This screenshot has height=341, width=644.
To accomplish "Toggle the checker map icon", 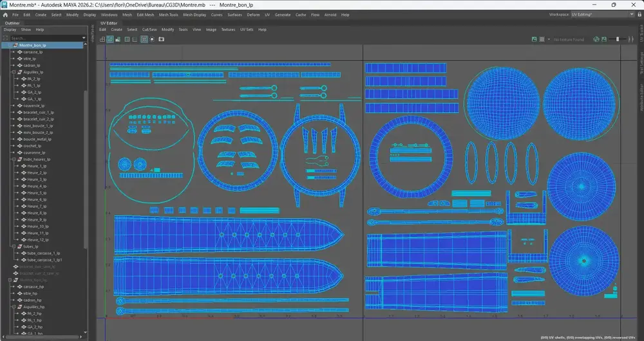I will (542, 39).
